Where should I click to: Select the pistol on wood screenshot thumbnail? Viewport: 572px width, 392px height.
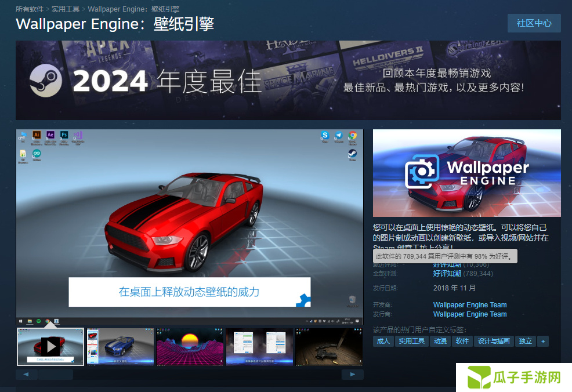[329, 346]
